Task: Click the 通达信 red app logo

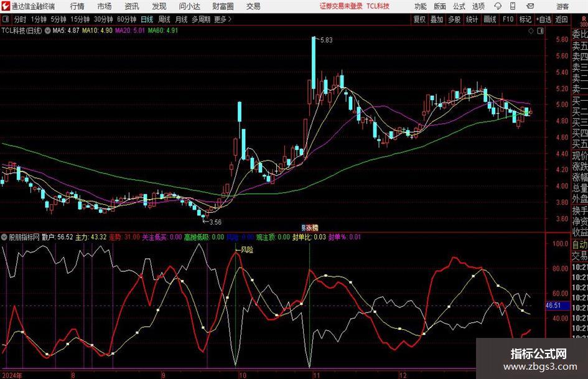Action: tap(6, 6)
